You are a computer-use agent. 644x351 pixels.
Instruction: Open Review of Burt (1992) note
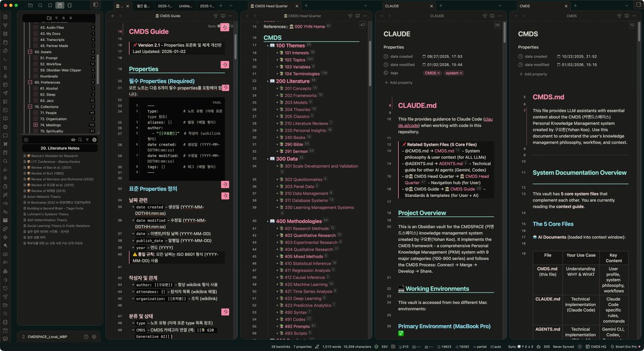(x=47, y=173)
